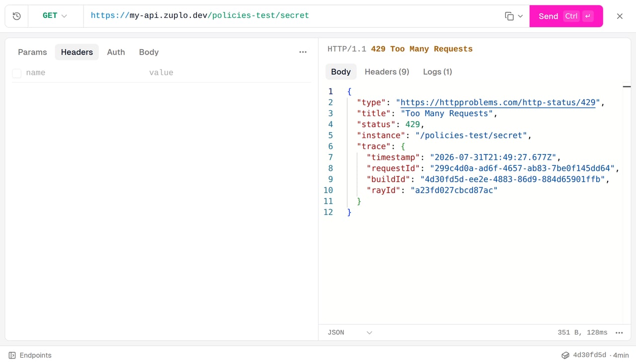The height and width of the screenshot is (364, 636).
Task: Open the Logs (1) tab
Action: point(437,72)
